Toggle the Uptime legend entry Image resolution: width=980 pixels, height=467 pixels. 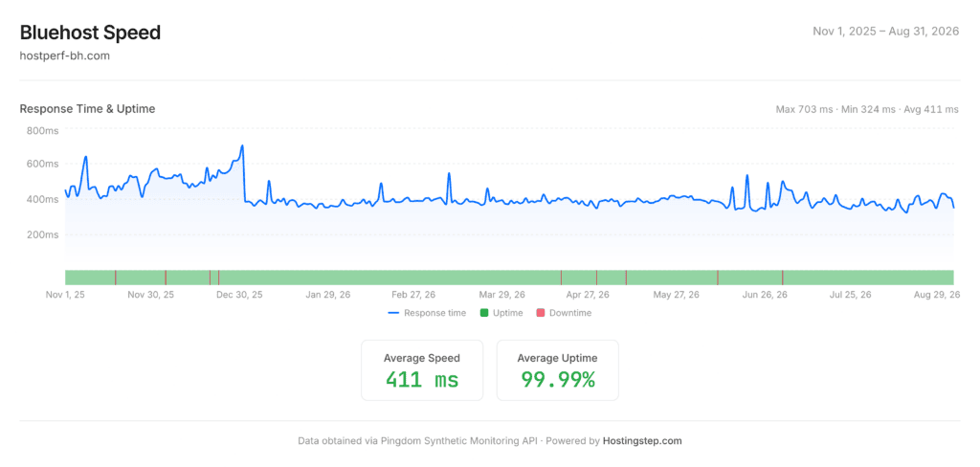pyautogui.click(x=501, y=313)
